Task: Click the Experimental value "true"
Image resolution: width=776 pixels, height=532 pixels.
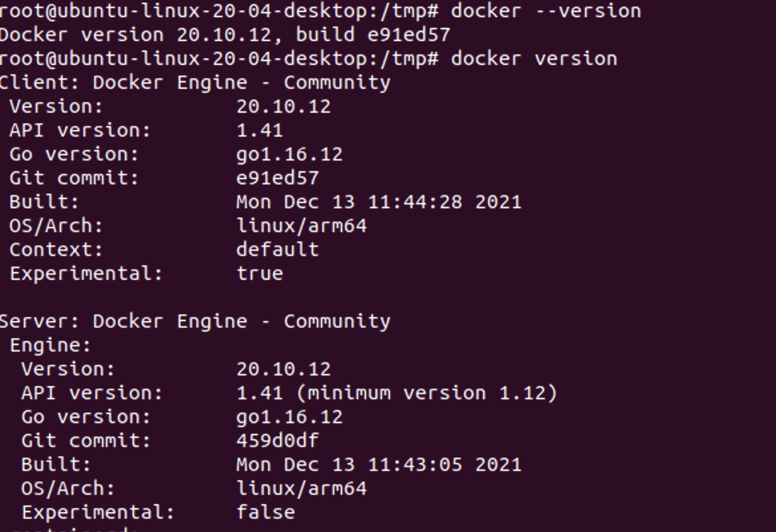Action: tap(259, 274)
